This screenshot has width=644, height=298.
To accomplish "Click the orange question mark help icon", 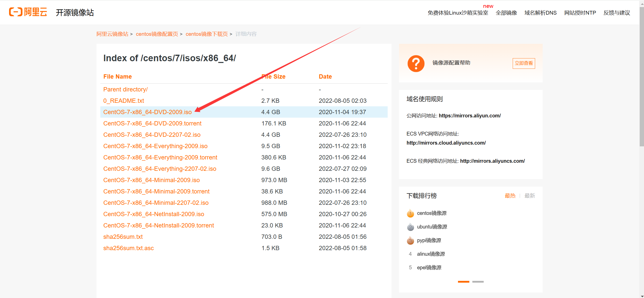I will tap(416, 63).
